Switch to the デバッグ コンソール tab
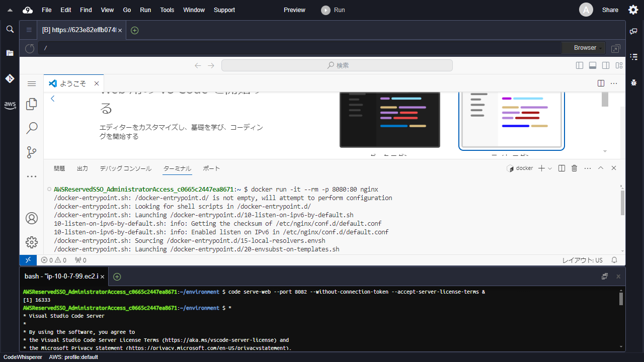 point(125,168)
